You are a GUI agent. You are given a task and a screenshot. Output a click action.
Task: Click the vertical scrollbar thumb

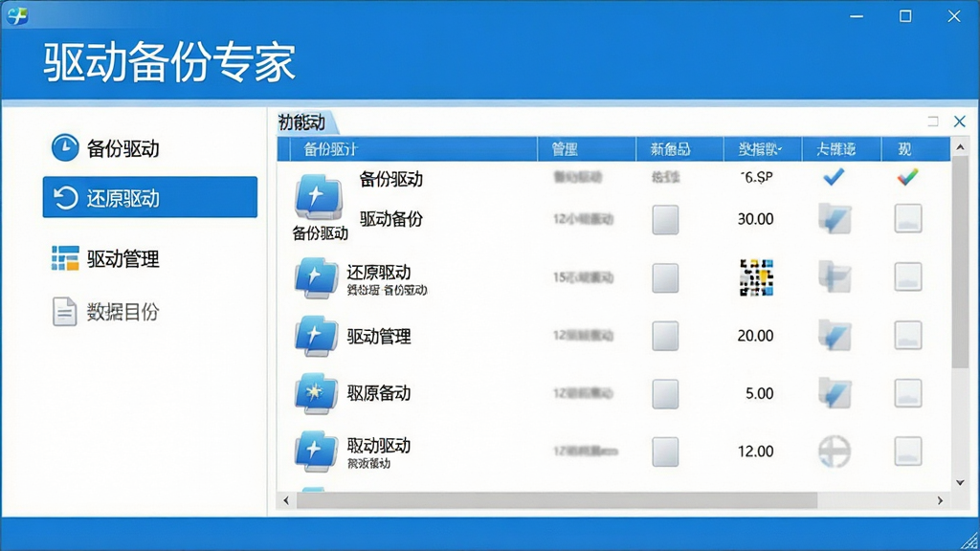960,262
